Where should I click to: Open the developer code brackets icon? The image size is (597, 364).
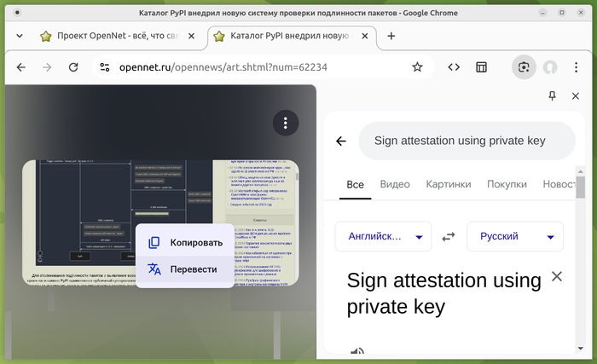pyautogui.click(x=454, y=67)
